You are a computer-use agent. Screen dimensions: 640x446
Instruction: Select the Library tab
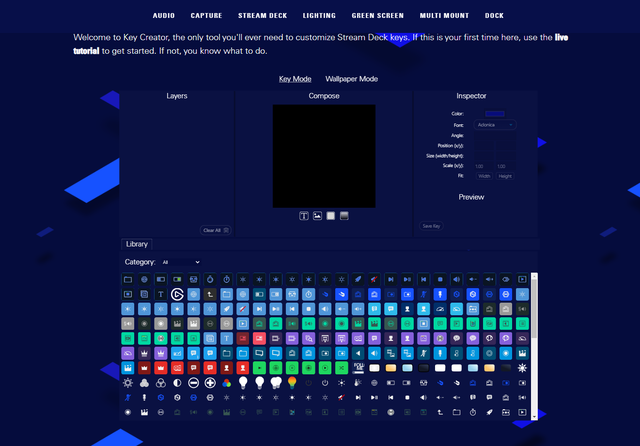coord(137,244)
